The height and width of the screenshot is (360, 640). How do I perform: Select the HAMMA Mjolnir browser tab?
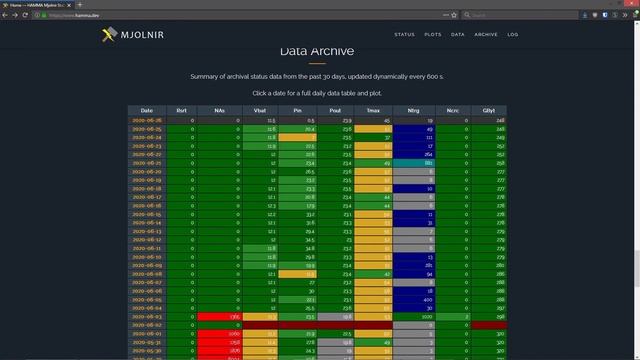click(37, 5)
